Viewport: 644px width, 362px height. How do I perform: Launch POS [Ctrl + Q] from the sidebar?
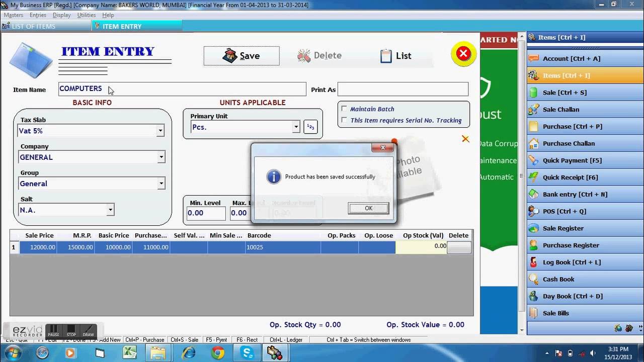click(585, 211)
